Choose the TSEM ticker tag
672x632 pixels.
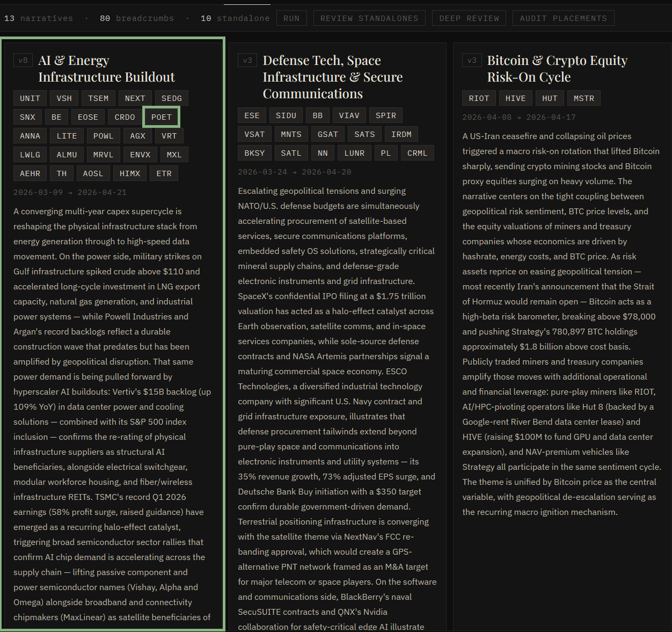pos(98,98)
